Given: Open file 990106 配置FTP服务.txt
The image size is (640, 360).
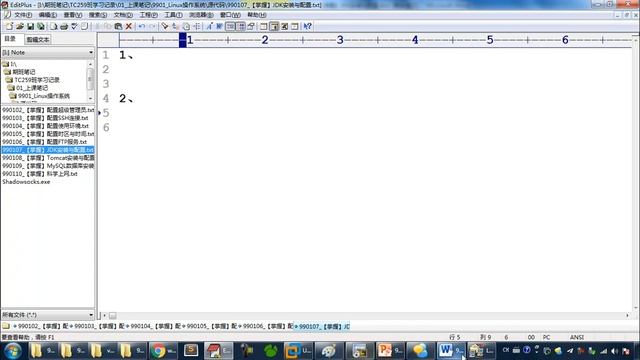Looking at the screenshot, I should 44,142.
